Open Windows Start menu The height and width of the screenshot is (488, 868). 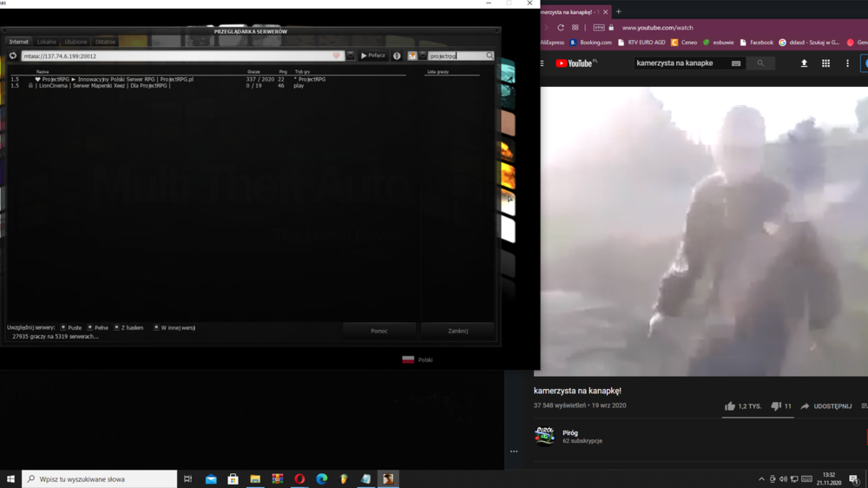(x=10, y=479)
